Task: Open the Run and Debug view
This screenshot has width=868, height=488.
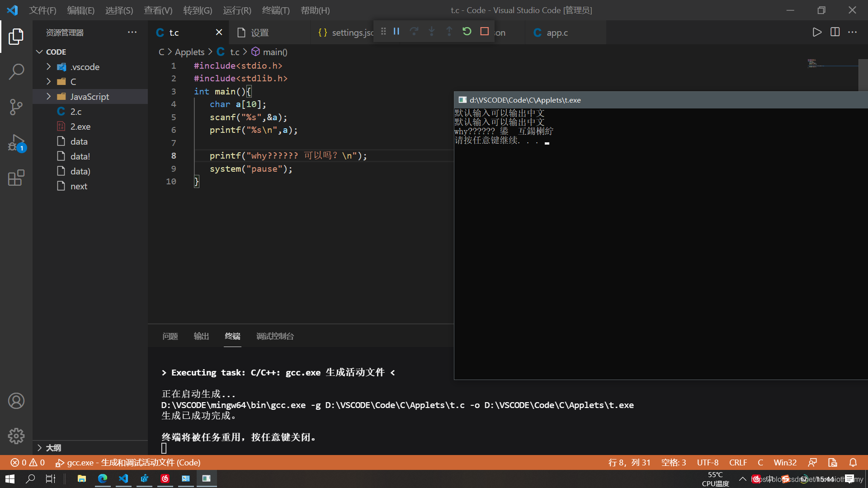Action: pos(16,143)
